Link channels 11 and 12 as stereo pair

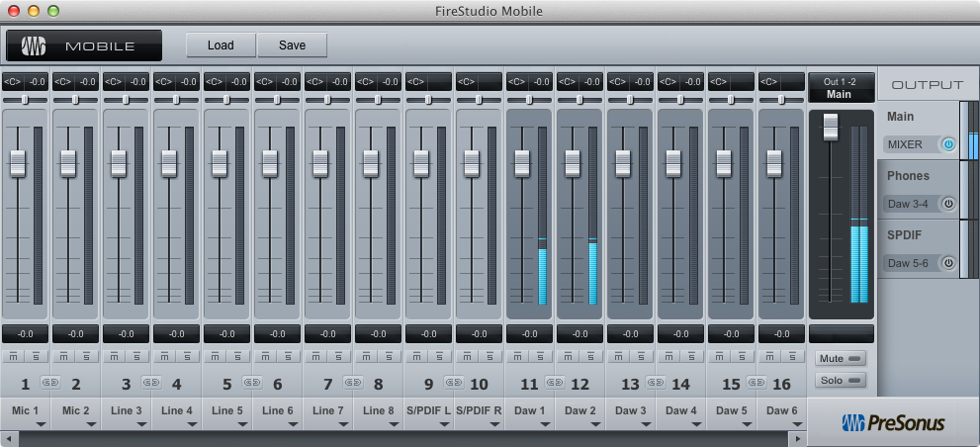pyautogui.click(x=555, y=382)
